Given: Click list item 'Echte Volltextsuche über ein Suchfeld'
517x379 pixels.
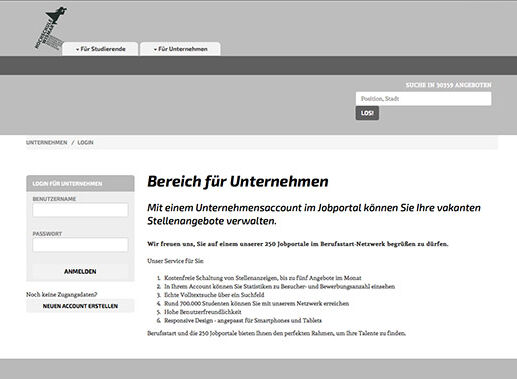Looking at the screenshot, I should pos(214,295).
